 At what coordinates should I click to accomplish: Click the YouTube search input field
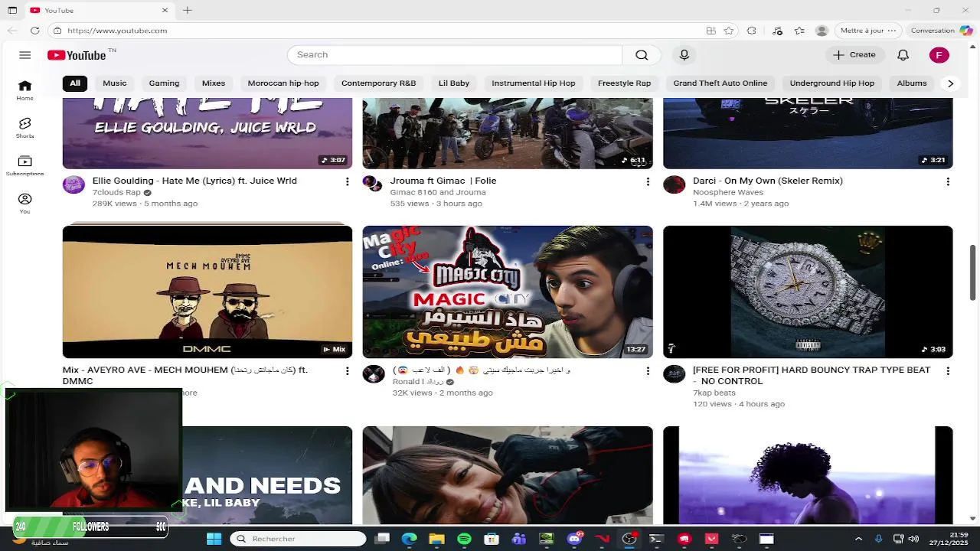point(455,55)
